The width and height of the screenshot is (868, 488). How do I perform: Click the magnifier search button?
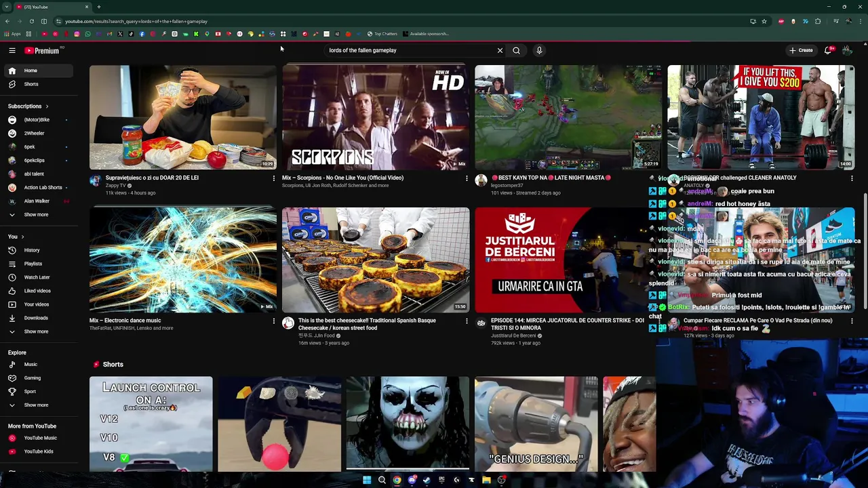[x=516, y=50]
